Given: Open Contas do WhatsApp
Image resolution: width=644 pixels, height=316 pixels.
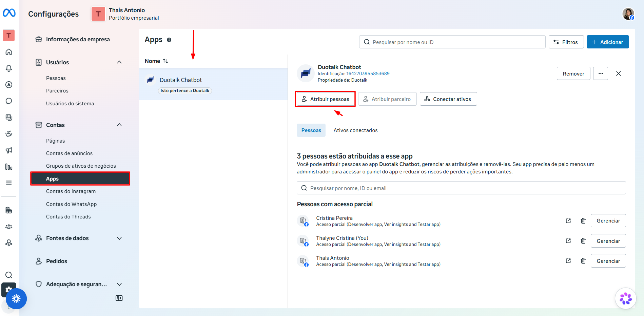Looking at the screenshot, I should (72, 204).
